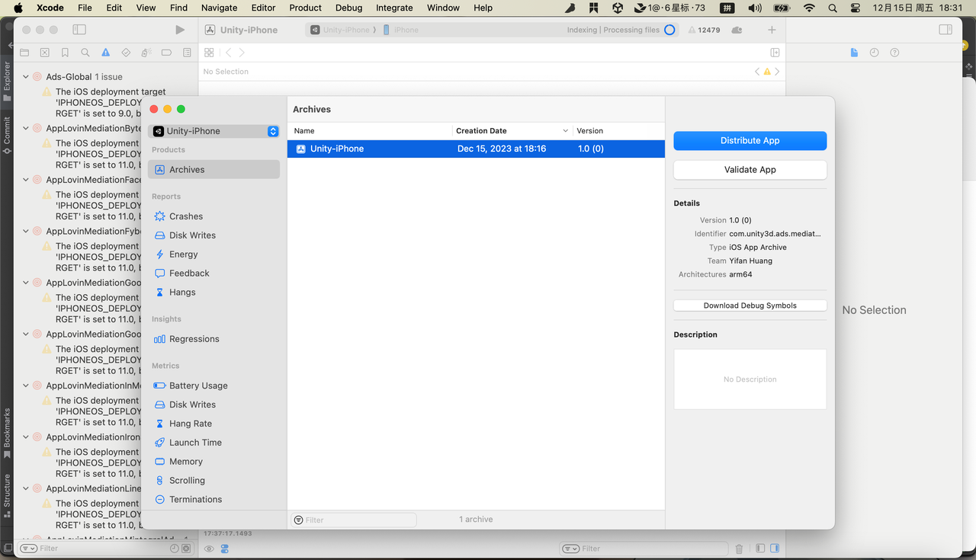Image resolution: width=976 pixels, height=560 pixels.
Task: Click the No Description text box
Action: point(750,379)
